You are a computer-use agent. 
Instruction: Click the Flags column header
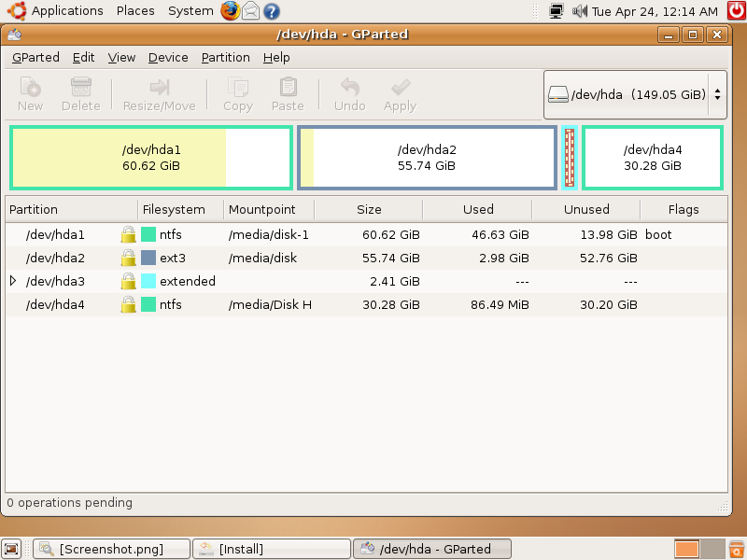coord(684,209)
